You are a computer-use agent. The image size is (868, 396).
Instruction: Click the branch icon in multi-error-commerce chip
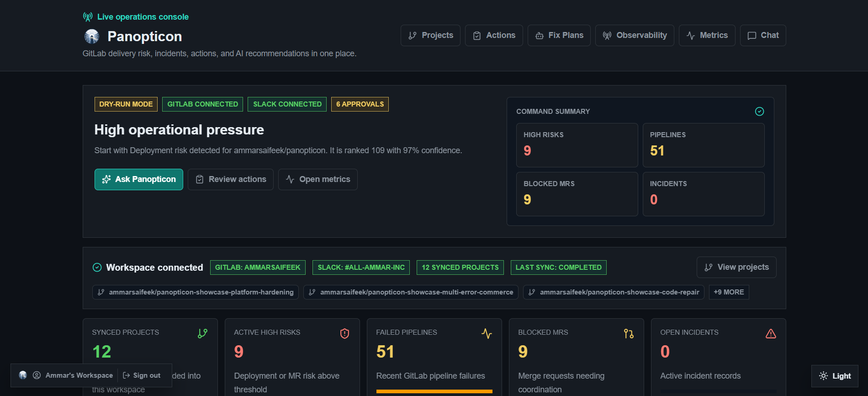(x=312, y=292)
